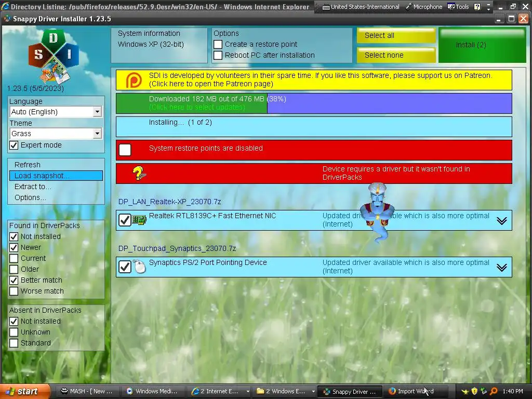532x399 pixels.
Task: Enable the Unknown filter checkbox
Action: click(x=14, y=332)
